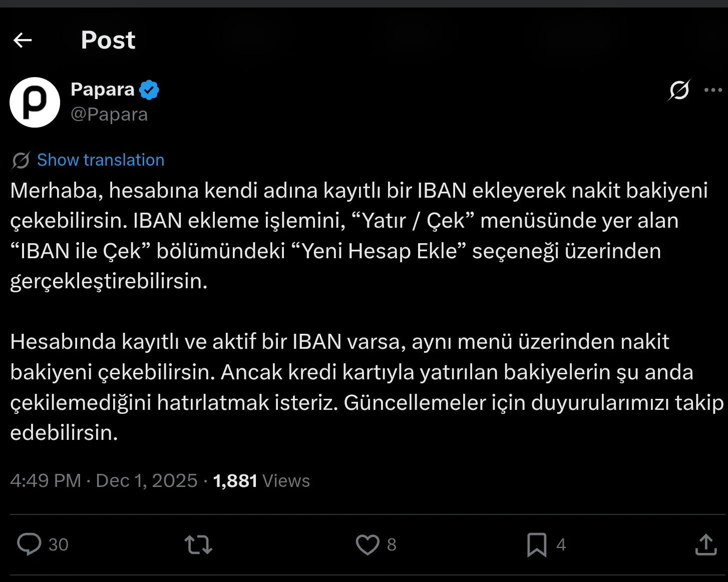
Task: Click the Grok icon near the top right
Action: (x=679, y=90)
